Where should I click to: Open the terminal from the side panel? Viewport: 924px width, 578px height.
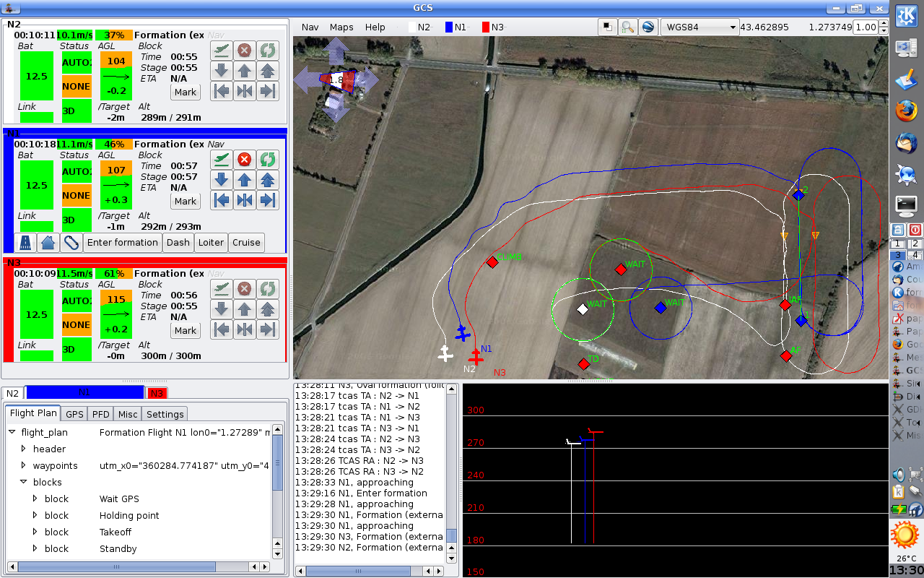(x=905, y=205)
